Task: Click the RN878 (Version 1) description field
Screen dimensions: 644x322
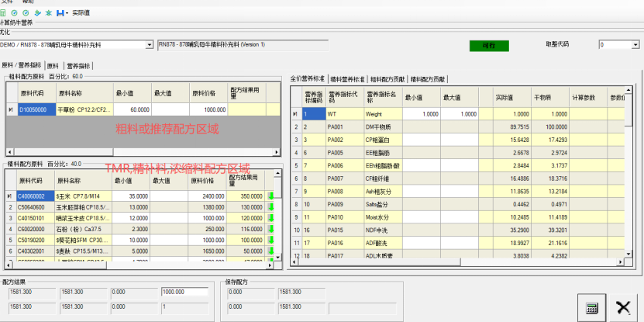Action: coord(243,45)
